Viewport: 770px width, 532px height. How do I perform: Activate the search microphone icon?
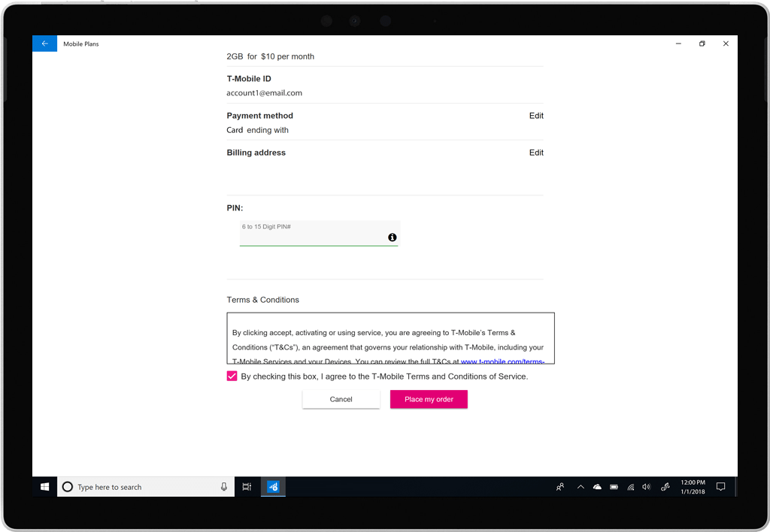tap(224, 487)
